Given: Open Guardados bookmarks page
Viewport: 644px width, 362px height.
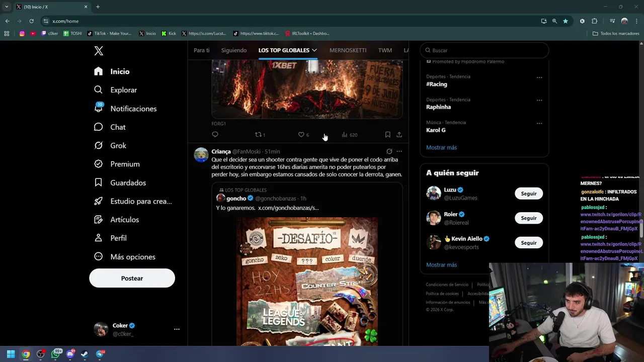Looking at the screenshot, I should (x=120, y=183).
